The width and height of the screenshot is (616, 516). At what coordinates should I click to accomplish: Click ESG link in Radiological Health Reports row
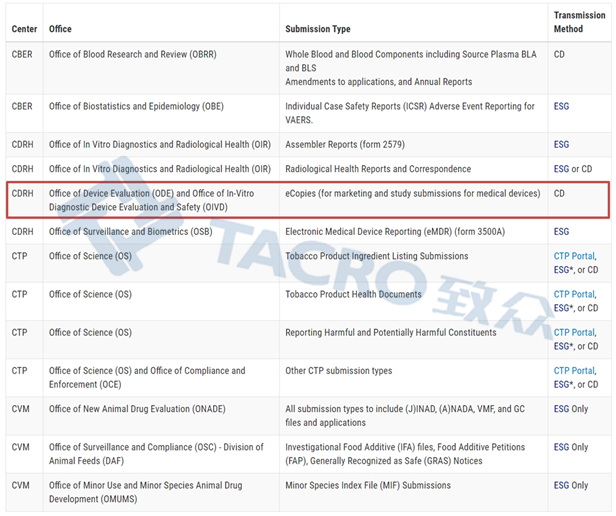coord(561,169)
